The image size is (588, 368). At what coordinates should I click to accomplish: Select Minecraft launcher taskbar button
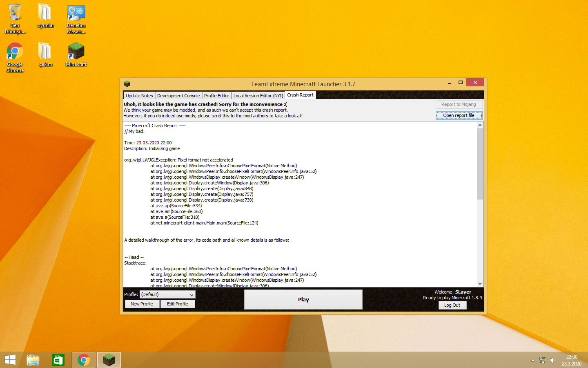pos(109,360)
